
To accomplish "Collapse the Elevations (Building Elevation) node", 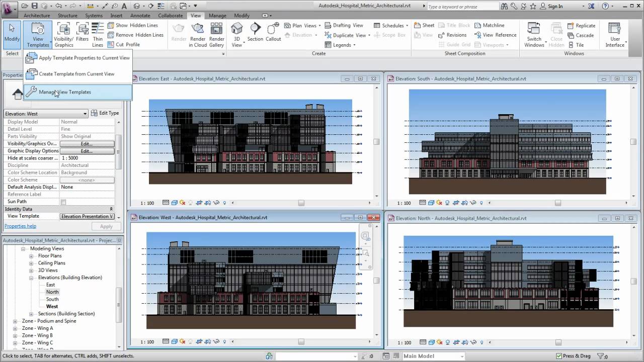I will coord(31,278).
